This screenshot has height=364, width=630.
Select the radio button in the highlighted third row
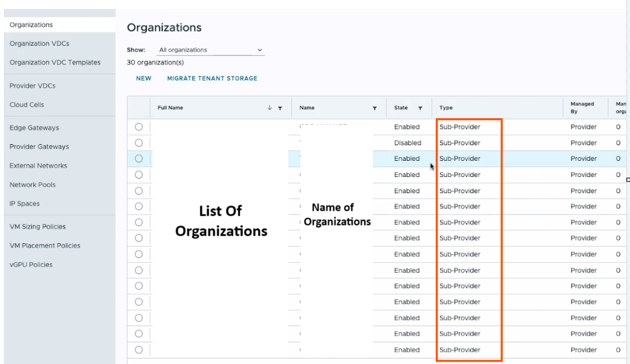[x=139, y=159]
